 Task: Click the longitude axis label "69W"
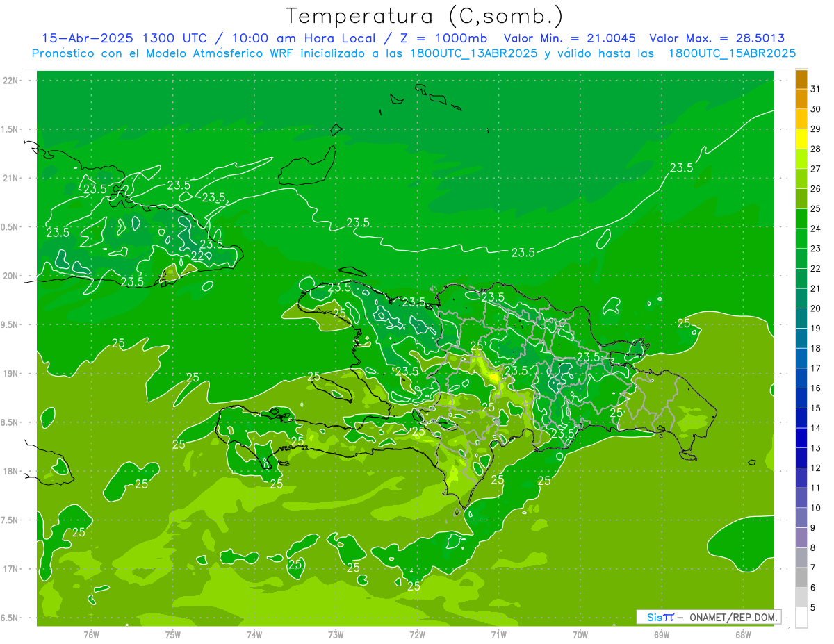(662, 635)
